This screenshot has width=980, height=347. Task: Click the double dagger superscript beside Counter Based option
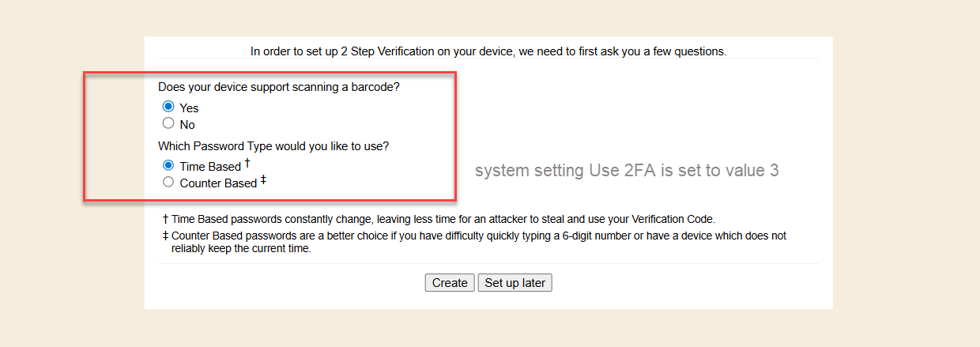pos(263,179)
